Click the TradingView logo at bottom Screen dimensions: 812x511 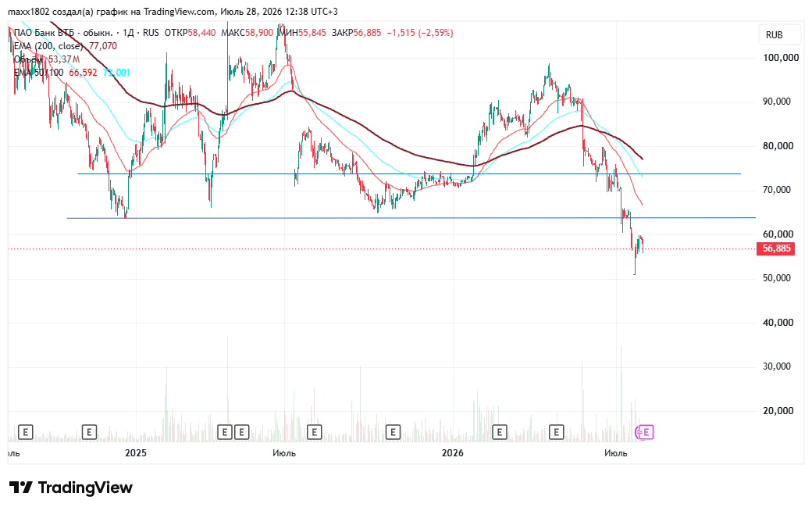point(71,488)
